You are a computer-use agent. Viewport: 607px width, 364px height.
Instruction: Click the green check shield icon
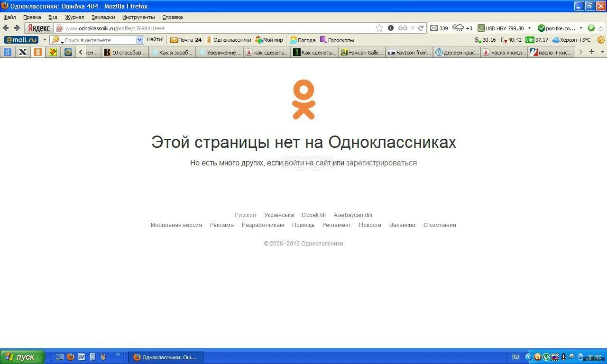pos(591,28)
